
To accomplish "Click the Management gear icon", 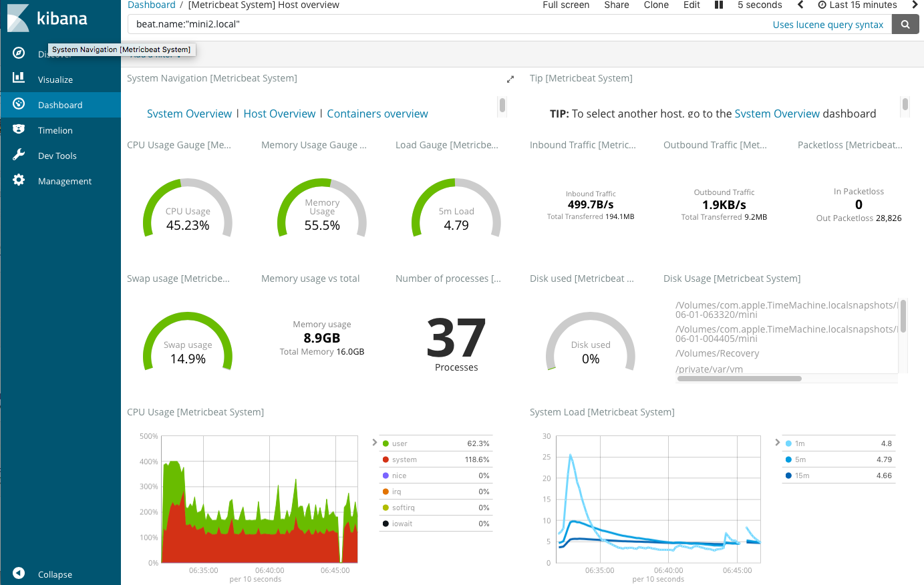I will [x=19, y=180].
